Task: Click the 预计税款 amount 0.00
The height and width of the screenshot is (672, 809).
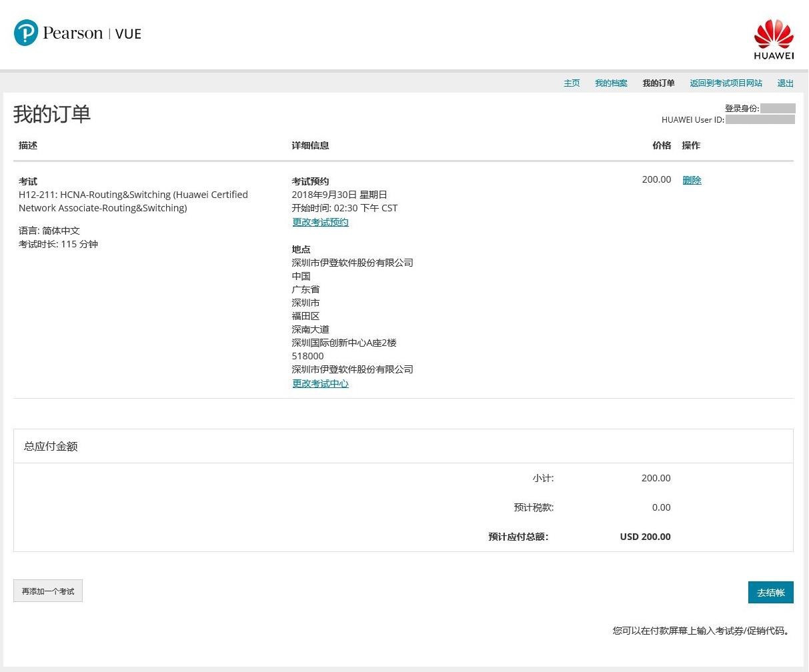Action: pos(662,507)
